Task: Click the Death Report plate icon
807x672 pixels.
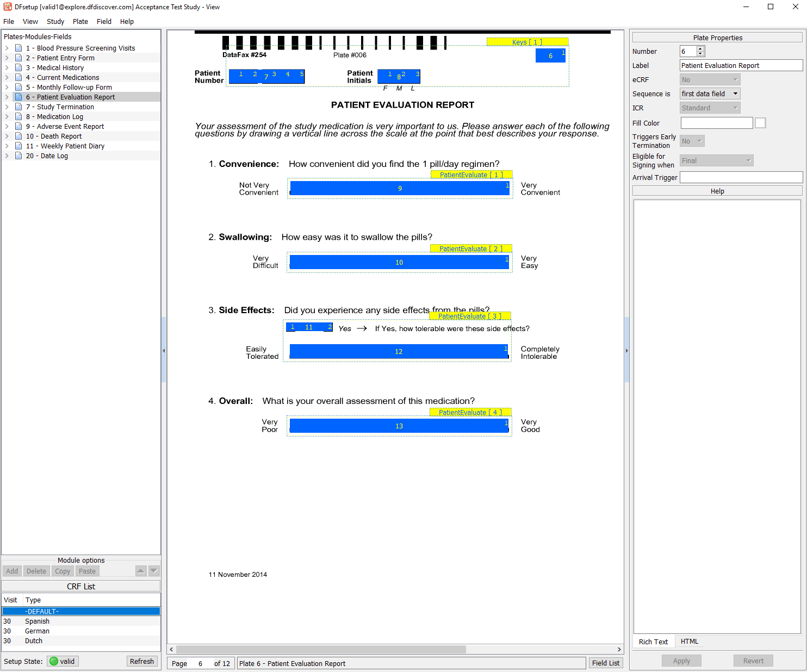Action: pyautogui.click(x=18, y=136)
